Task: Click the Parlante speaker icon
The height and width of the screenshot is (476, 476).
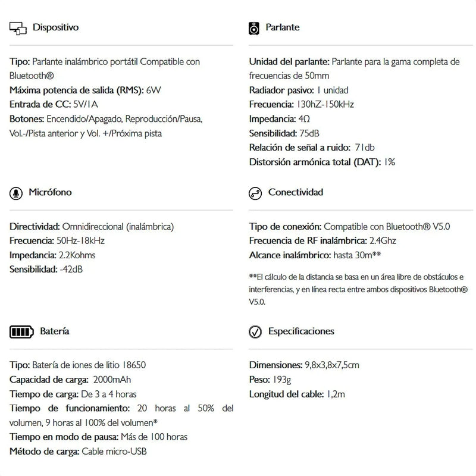Action: 254,28
